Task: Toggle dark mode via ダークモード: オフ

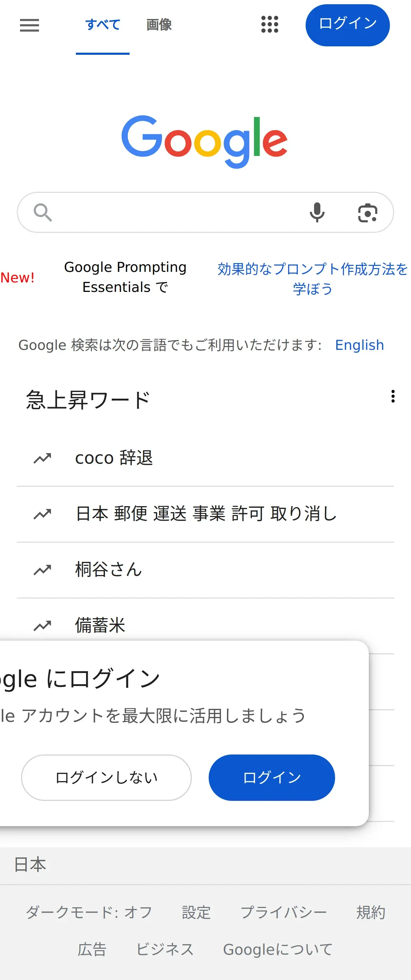Action: [x=89, y=912]
